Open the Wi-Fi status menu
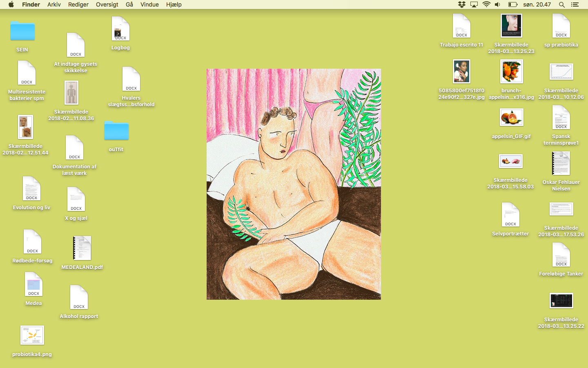Screen dimensions: 588x368 click(x=486, y=4)
